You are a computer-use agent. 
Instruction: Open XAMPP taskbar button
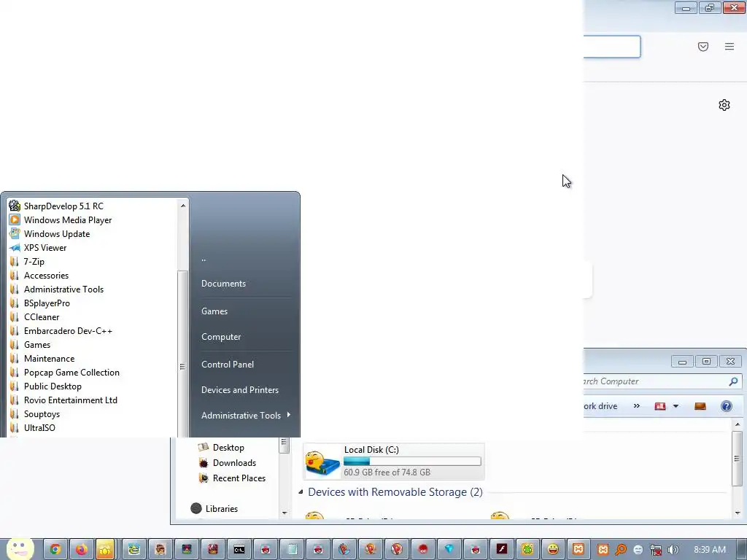pyautogui.click(x=578, y=549)
